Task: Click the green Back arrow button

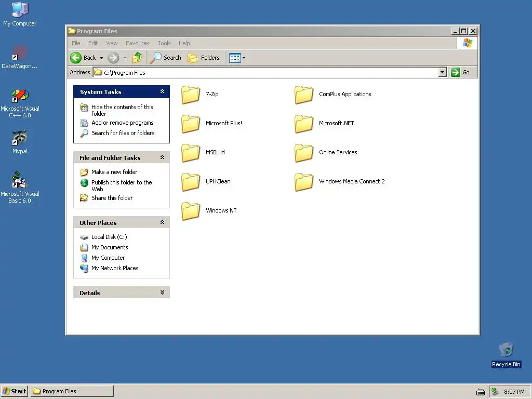Action: point(76,58)
